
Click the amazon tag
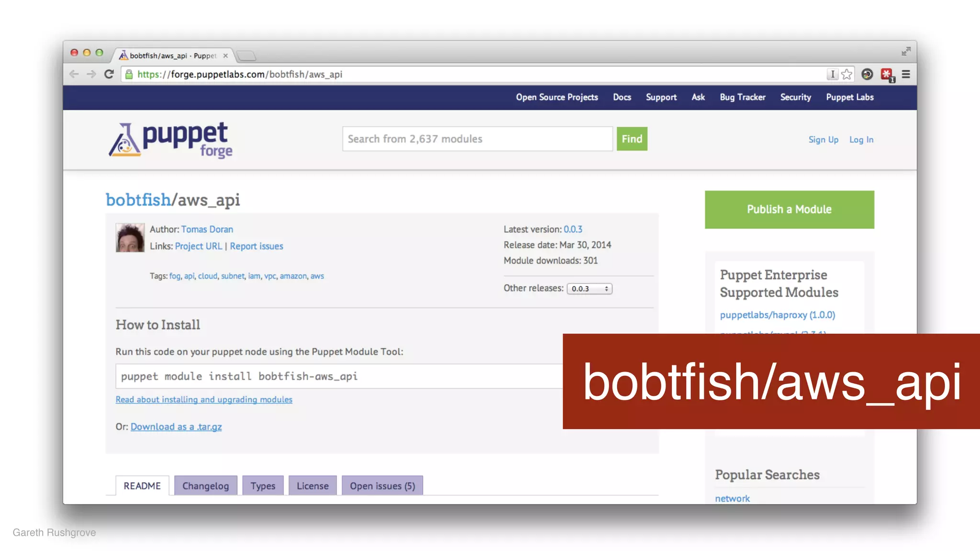tap(293, 276)
